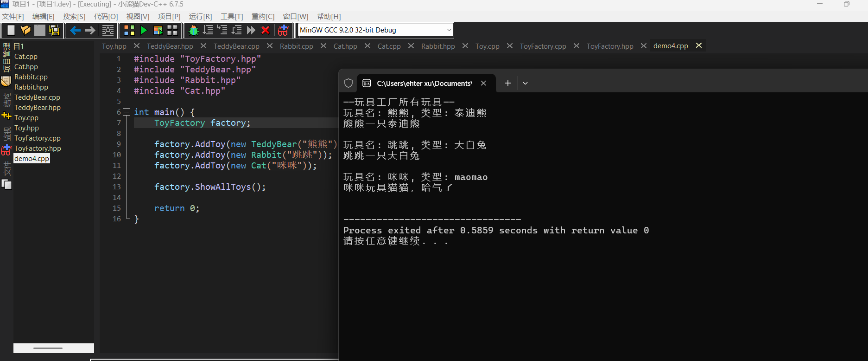Open the 重构[C] menu

pos(263,17)
